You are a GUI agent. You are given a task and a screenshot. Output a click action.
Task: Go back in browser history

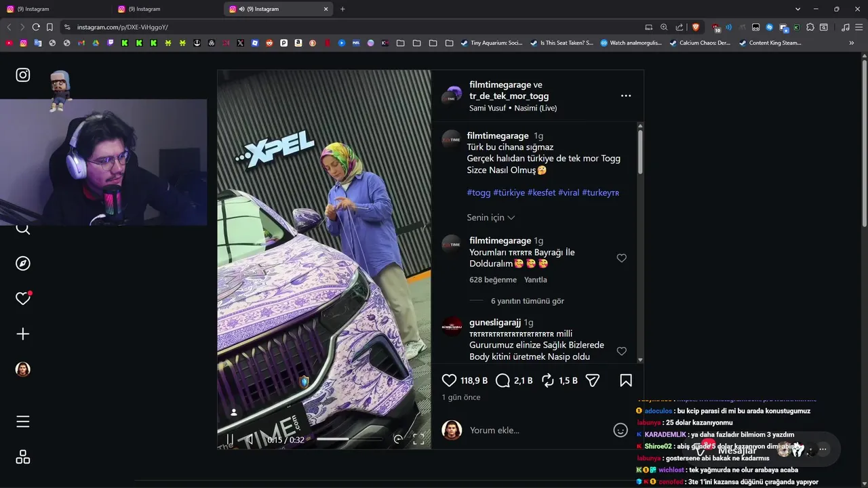[9, 27]
